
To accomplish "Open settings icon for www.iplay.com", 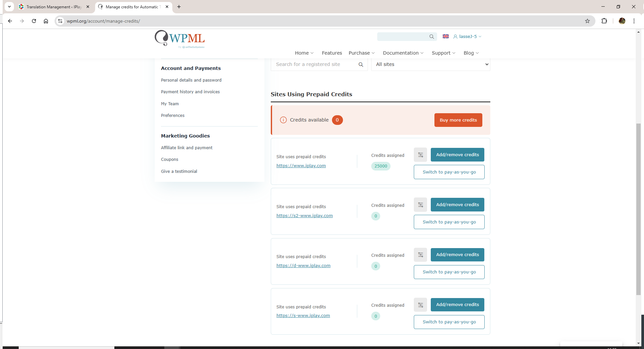I will tap(420, 155).
